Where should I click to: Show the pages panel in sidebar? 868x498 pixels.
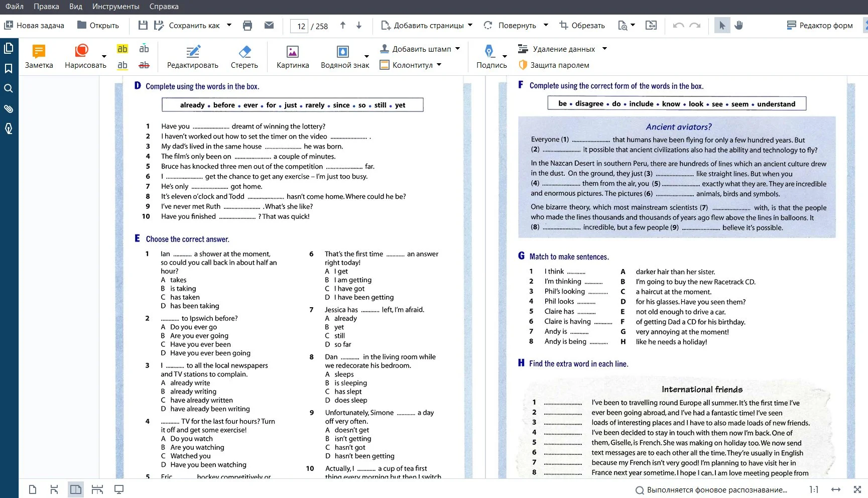coord(9,48)
